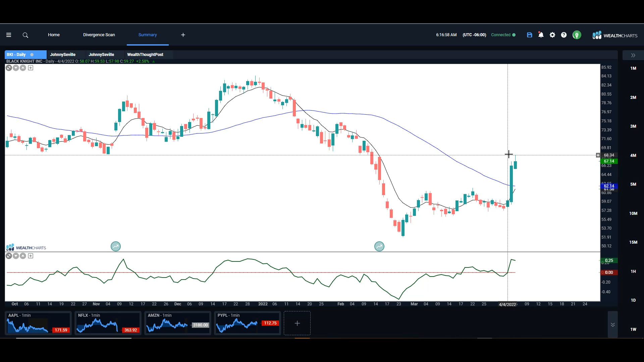Click the plus icon beside 68.34 price
Image resolution: width=644 pixels, height=362 pixels.
click(x=598, y=155)
